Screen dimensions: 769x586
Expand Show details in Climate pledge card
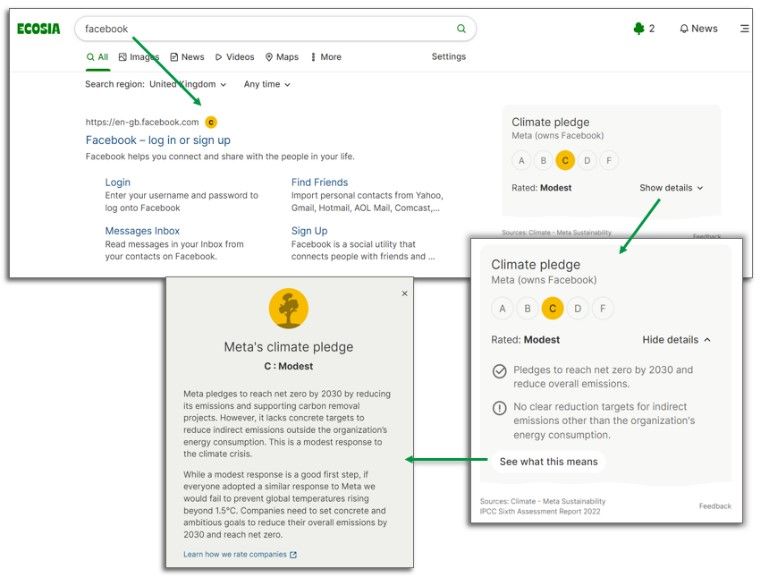pyautogui.click(x=671, y=188)
